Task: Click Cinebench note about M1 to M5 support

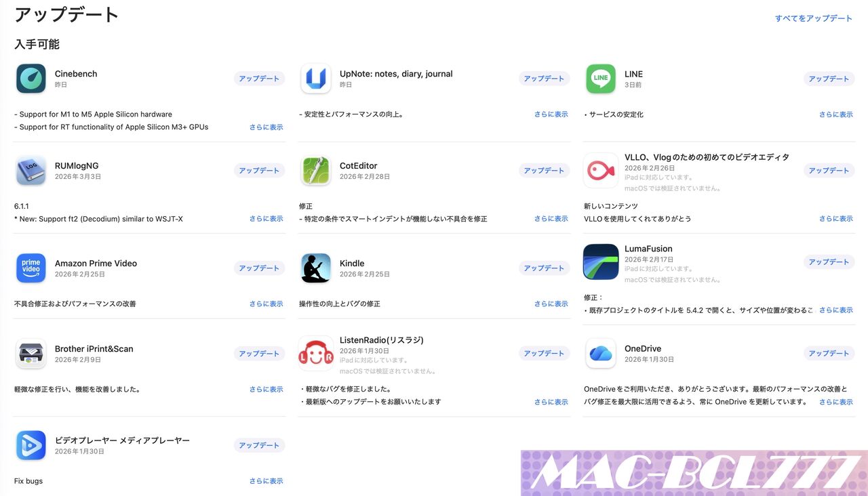Action: point(93,115)
